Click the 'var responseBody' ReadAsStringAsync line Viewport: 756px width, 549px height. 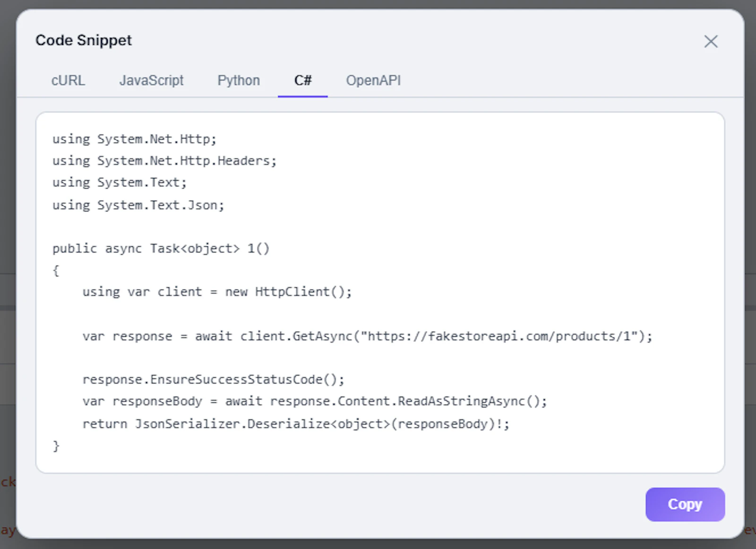click(315, 401)
